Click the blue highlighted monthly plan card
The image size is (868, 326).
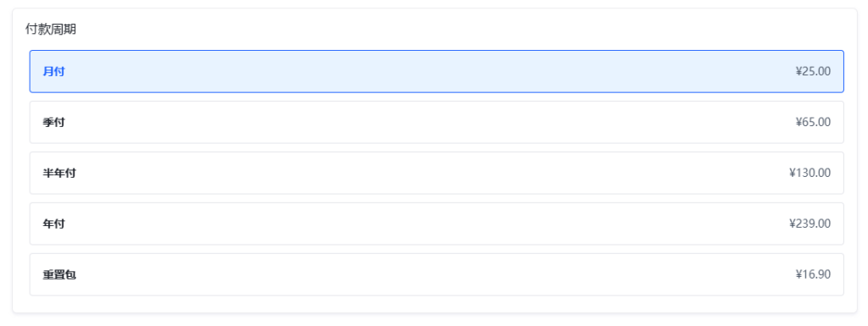437,71
